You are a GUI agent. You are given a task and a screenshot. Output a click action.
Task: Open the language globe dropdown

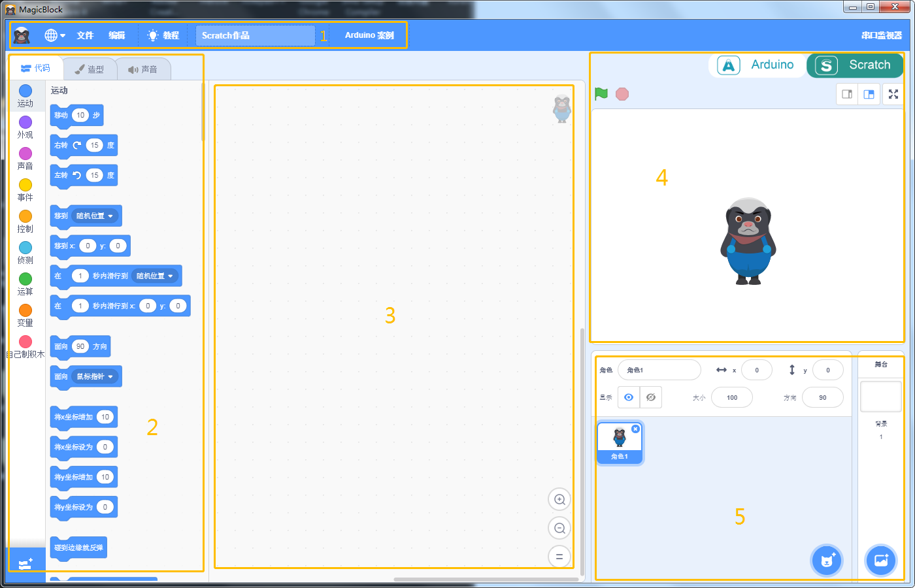54,35
